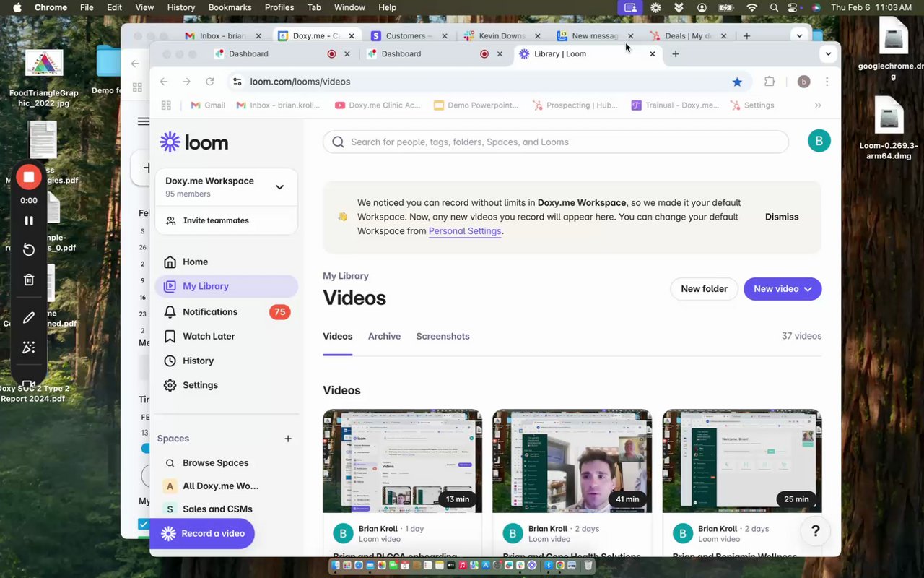Open the New video dropdown

coord(783,289)
